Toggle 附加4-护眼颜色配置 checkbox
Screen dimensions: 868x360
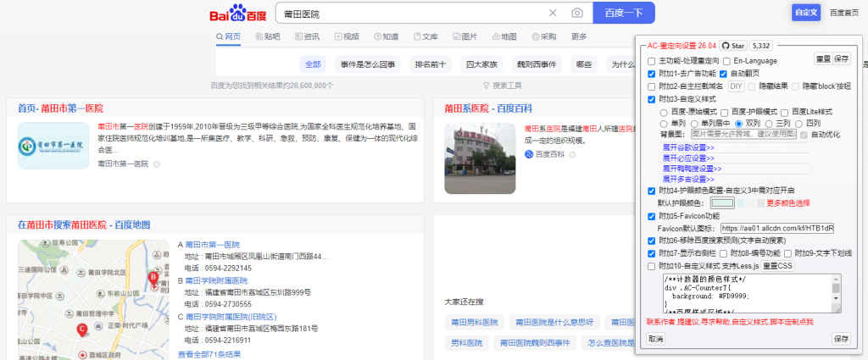[x=652, y=191]
